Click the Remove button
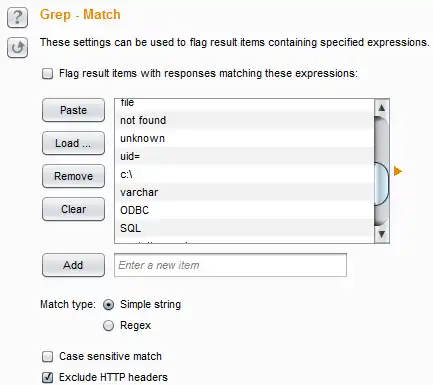 [x=73, y=176]
